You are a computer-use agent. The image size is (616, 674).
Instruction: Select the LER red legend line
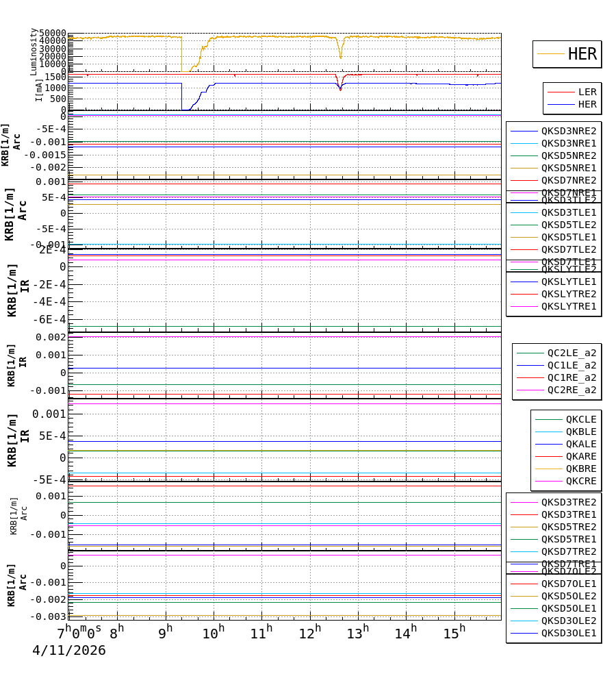point(561,92)
